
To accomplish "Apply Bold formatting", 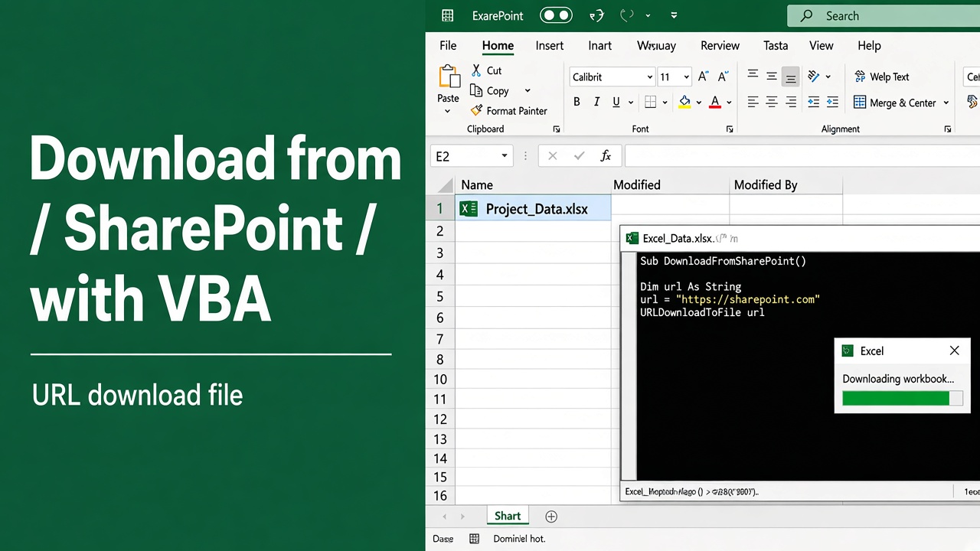I will (577, 102).
